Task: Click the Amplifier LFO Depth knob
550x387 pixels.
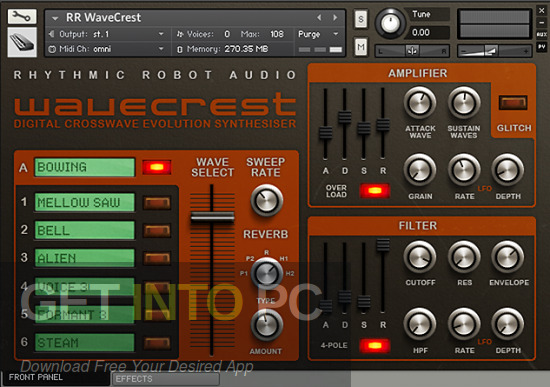Action: point(507,170)
